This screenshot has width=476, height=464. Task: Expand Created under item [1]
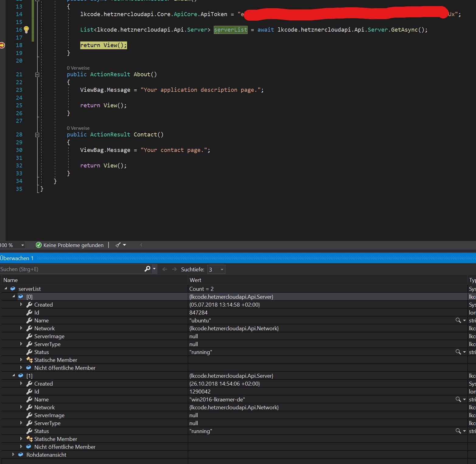pyautogui.click(x=21, y=383)
